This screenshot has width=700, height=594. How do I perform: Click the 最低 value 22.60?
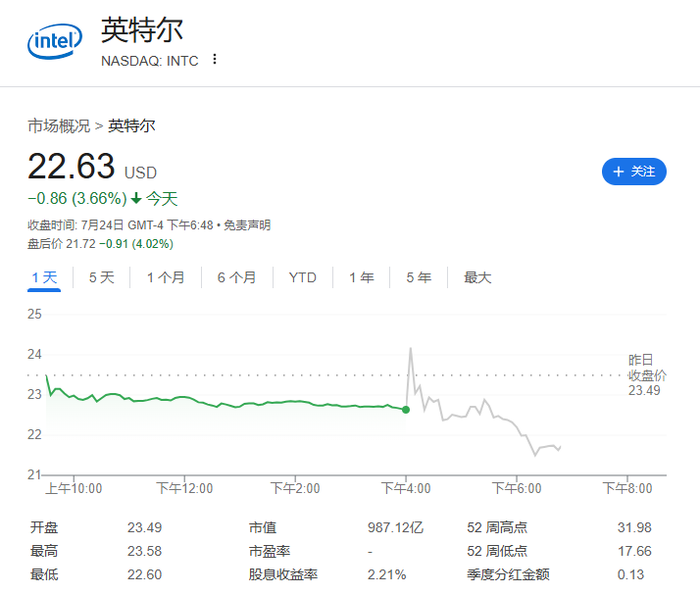[x=145, y=574]
